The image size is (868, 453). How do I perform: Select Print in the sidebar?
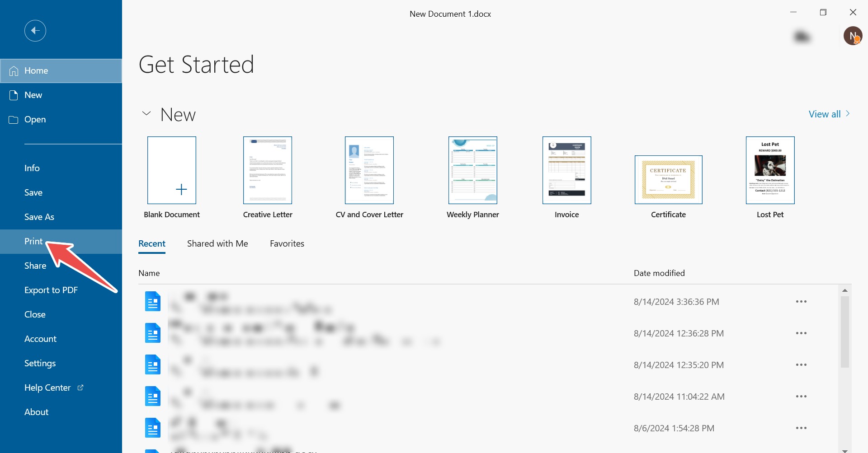click(33, 241)
